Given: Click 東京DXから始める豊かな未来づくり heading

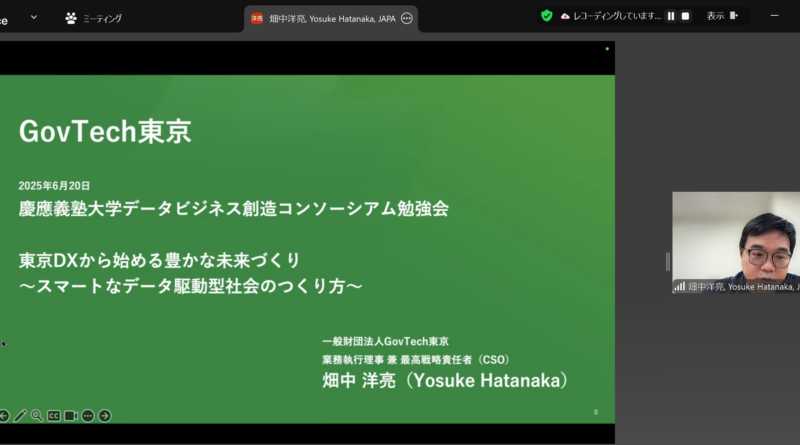Looking at the screenshot, I should [159, 260].
